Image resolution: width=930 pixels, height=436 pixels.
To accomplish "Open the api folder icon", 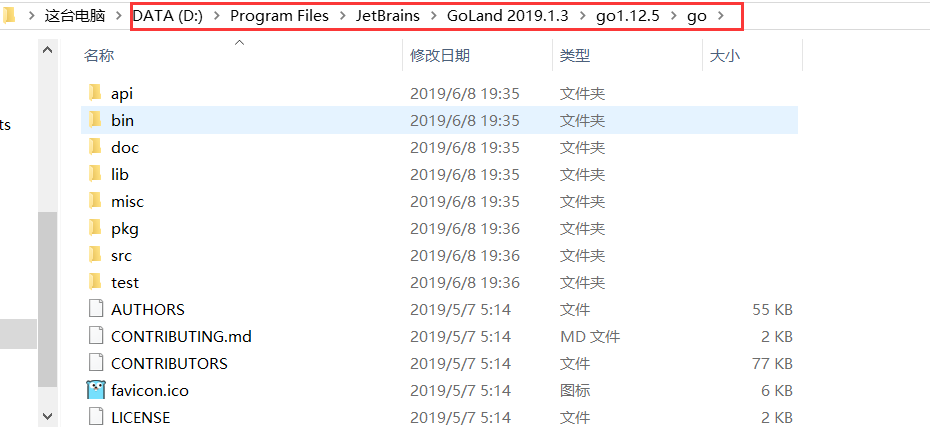I will click(95, 93).
